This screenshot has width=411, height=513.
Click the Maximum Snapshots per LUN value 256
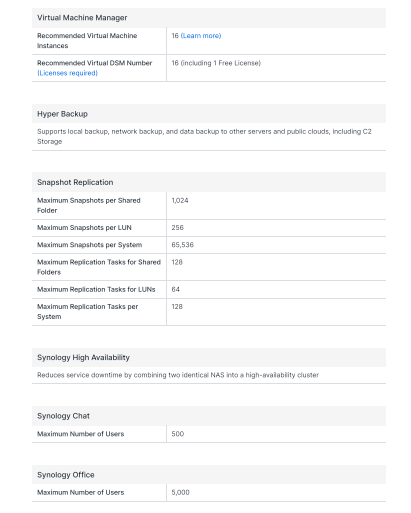click(178, 228)
